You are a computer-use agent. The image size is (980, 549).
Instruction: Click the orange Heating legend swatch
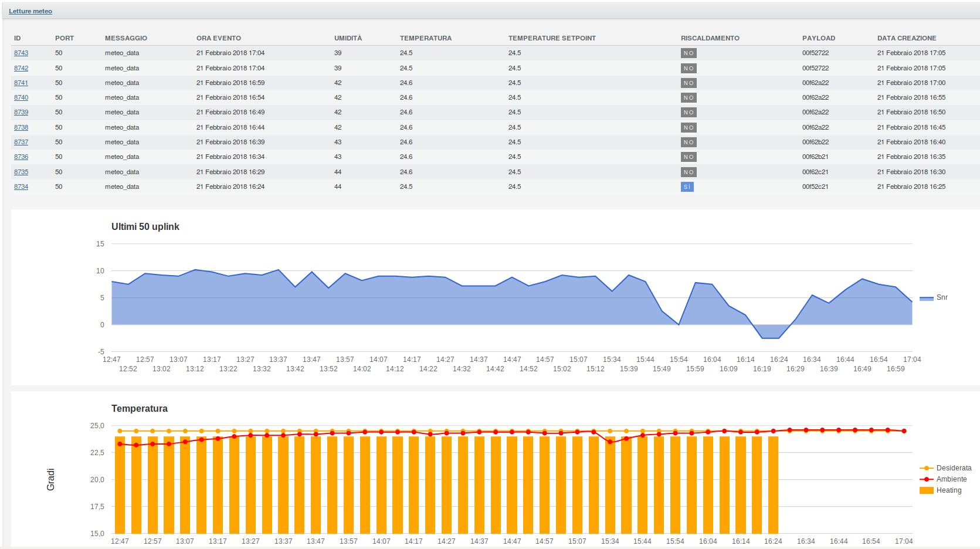tap(927, 490)
